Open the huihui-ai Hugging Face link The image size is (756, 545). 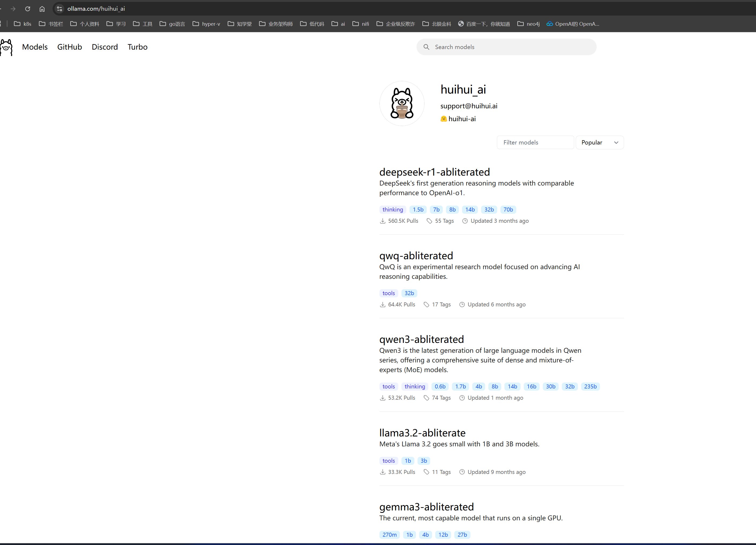(462, 119)
